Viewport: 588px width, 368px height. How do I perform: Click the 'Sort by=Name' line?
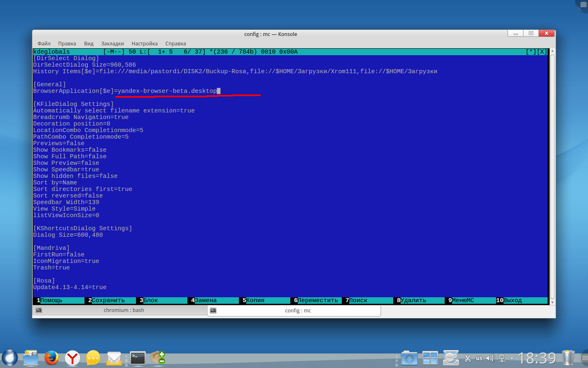[55, 183]
